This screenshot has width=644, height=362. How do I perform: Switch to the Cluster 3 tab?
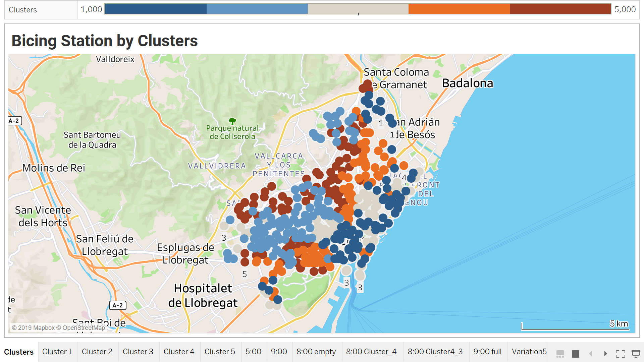point(138,352)
